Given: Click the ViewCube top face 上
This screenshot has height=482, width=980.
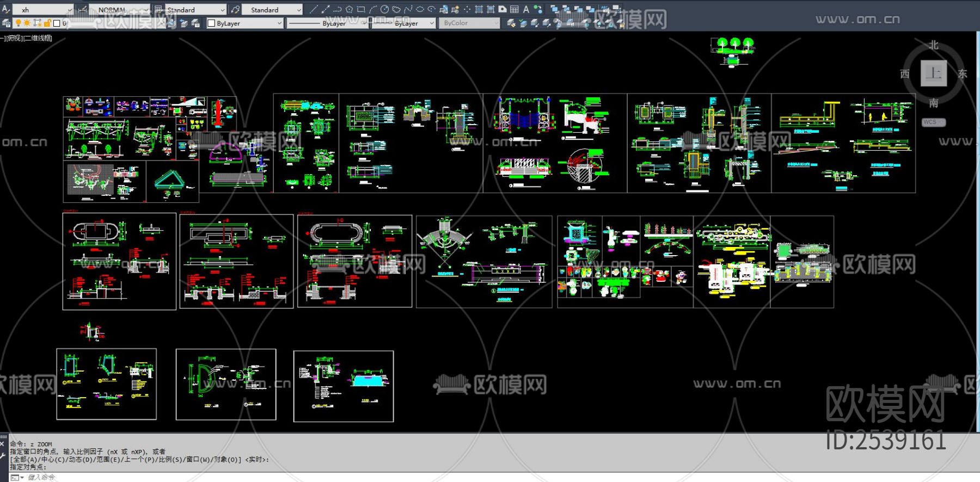Looking at the screenshot, I should coord(933,73).
